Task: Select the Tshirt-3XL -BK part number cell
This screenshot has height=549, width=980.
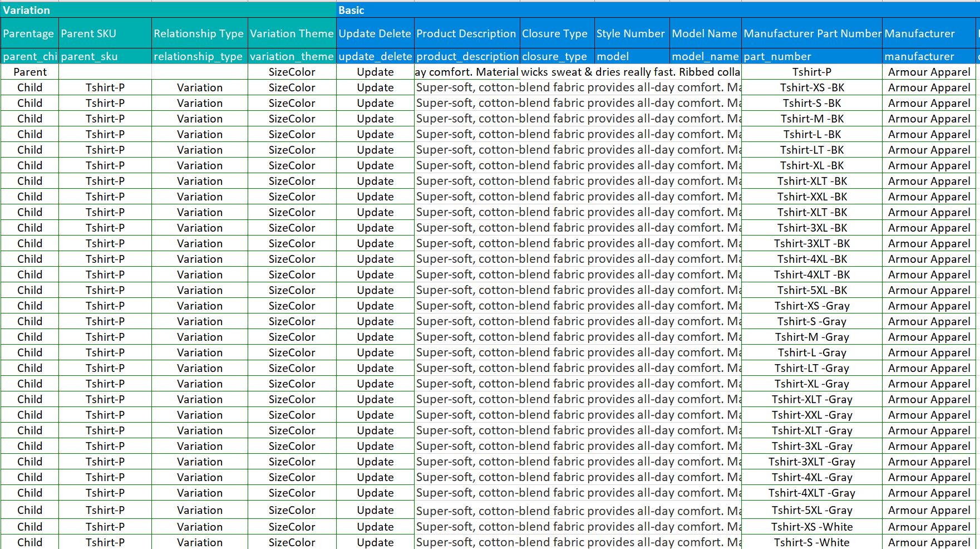Action: [812, 228]
